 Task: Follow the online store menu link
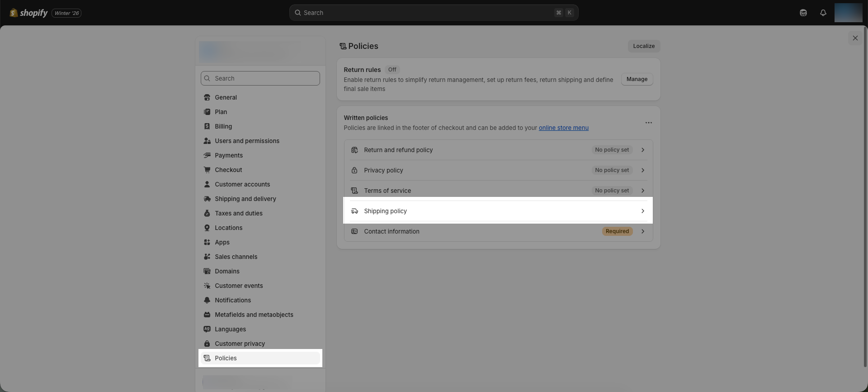[563, 128]
